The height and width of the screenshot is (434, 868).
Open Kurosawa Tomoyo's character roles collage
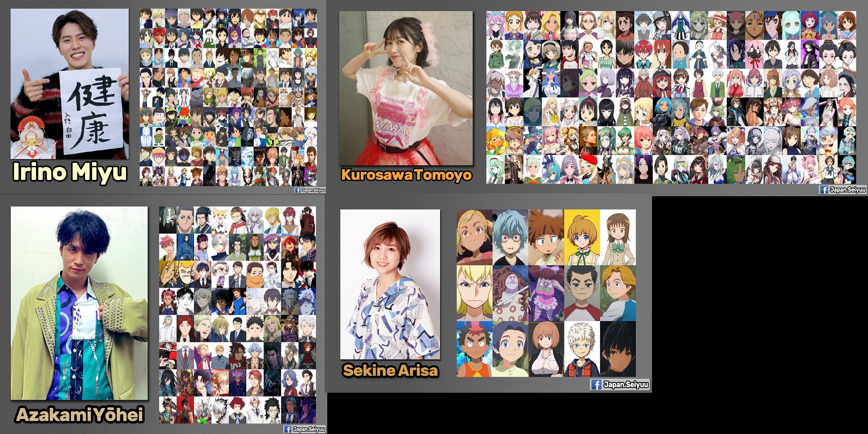[671, 97]
